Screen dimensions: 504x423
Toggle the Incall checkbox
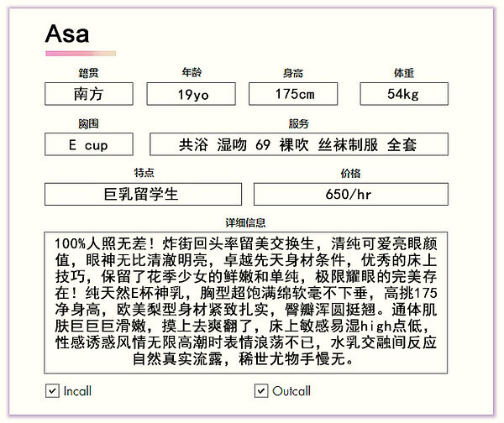point(52,391)
